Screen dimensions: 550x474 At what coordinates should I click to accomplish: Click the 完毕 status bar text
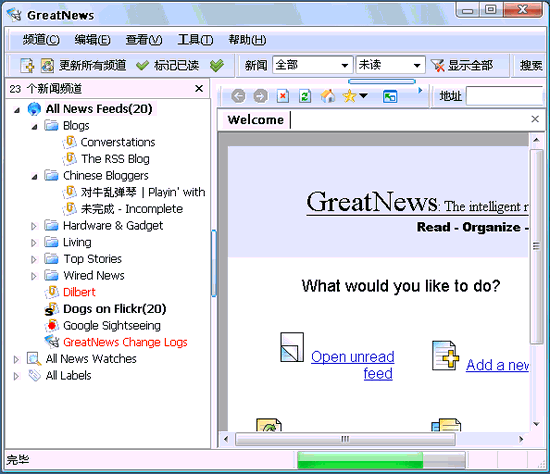(x=18, y=459)
